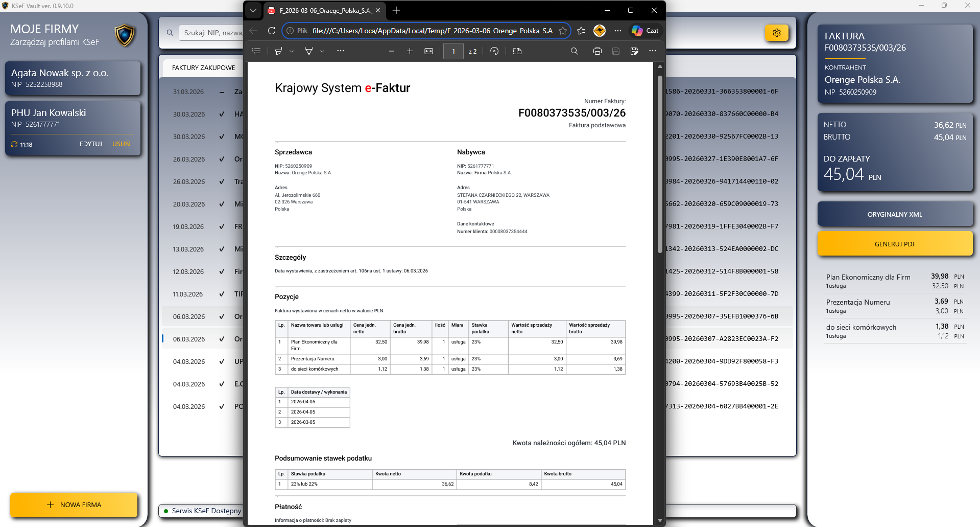This screenshot has width=980, height=527.
Task: Click the checkmark in the 12.03.2026 invoice row
Action: coord(222,271)
